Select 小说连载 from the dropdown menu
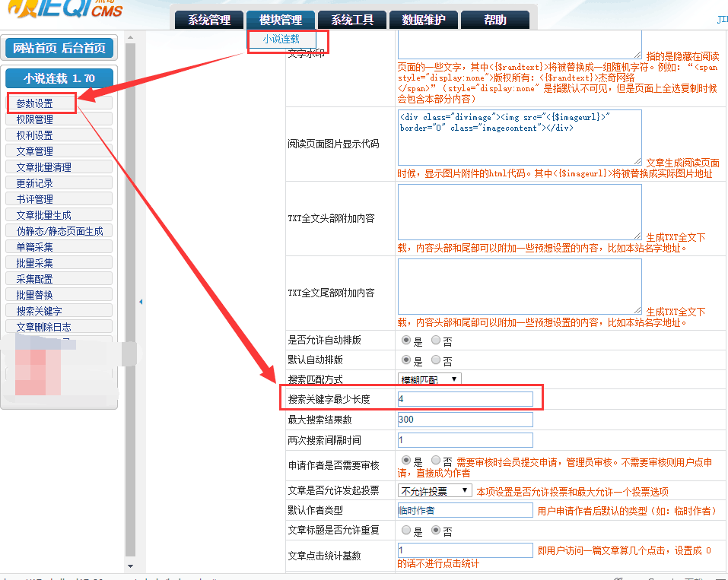Viewport: 728px width, 580px height. point(281,39)
